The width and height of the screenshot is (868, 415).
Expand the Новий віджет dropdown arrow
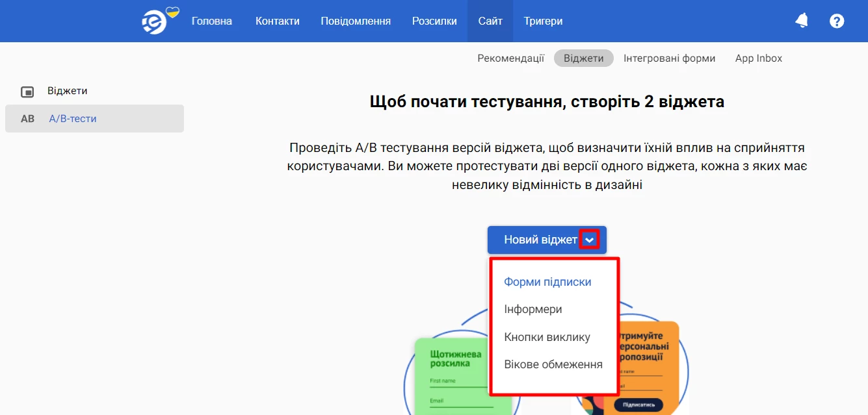(x=589, y=240)
